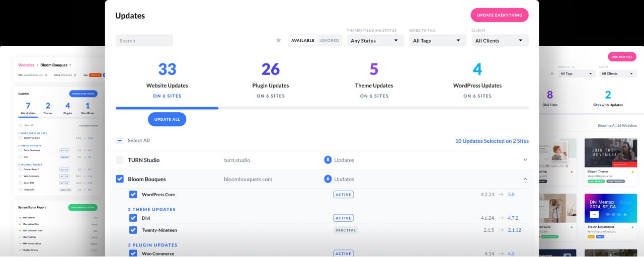
Task: Click the ACTIVE status badge for Divi
Action: click(x=343, y=218)
